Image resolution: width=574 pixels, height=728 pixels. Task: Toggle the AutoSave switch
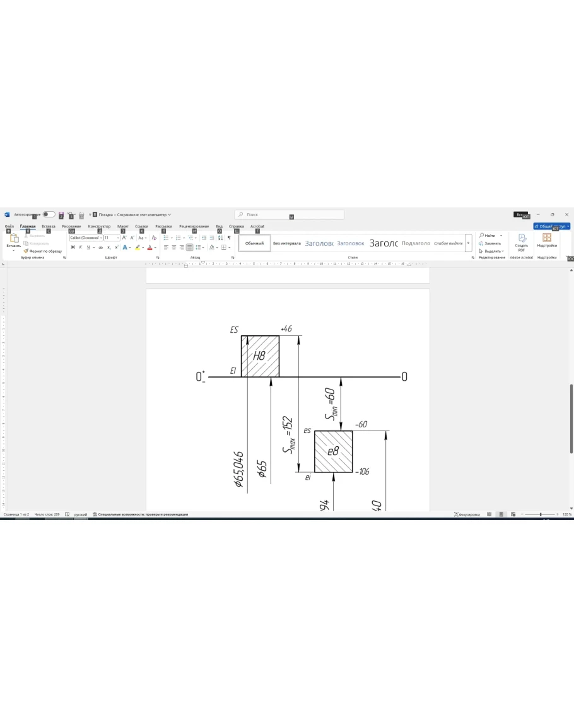[49, 215]
